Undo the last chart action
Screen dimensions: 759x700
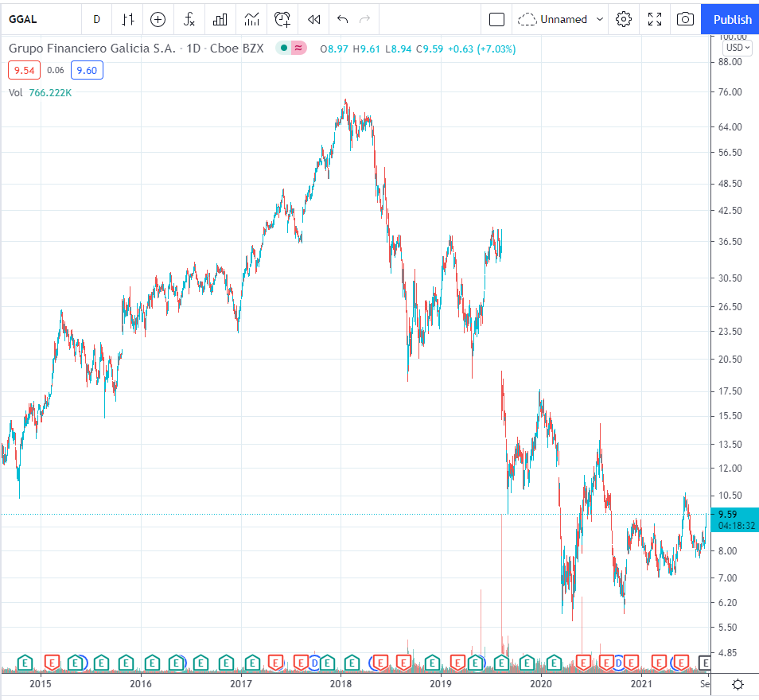pos(342,19)
